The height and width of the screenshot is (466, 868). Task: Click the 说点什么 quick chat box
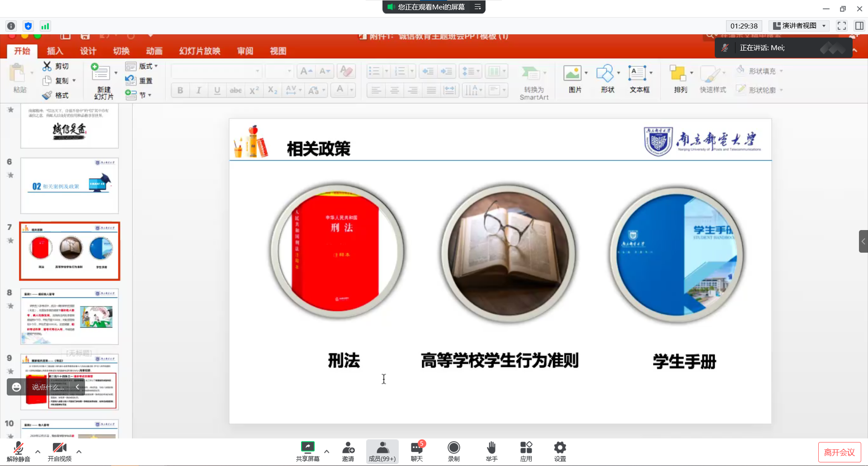click(x=47, y=387)
